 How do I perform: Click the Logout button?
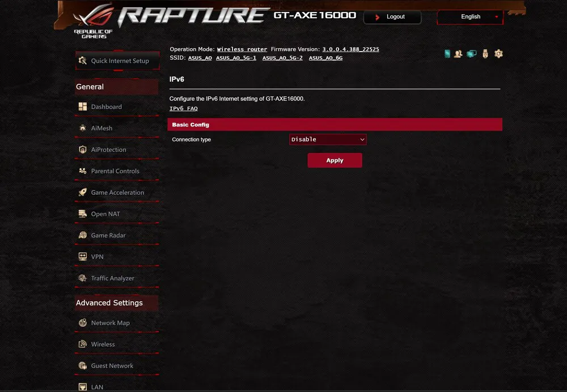pyautogui.click(x=392, y=17)
